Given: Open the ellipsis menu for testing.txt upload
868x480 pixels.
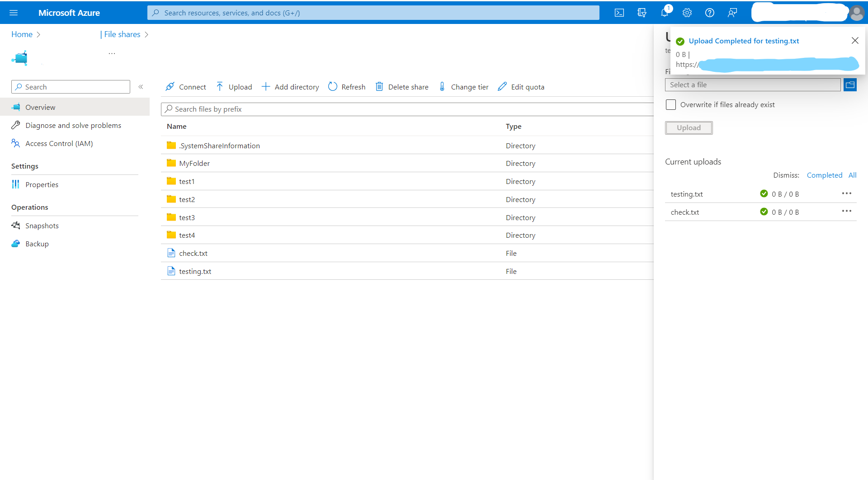Looking at the screenshot, I should point(847,193).
